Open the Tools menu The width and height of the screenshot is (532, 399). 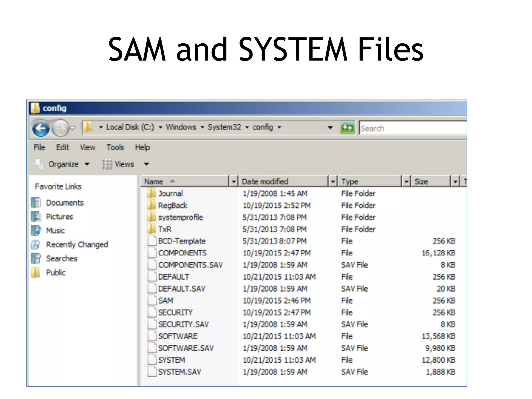[x=115, y=147]
